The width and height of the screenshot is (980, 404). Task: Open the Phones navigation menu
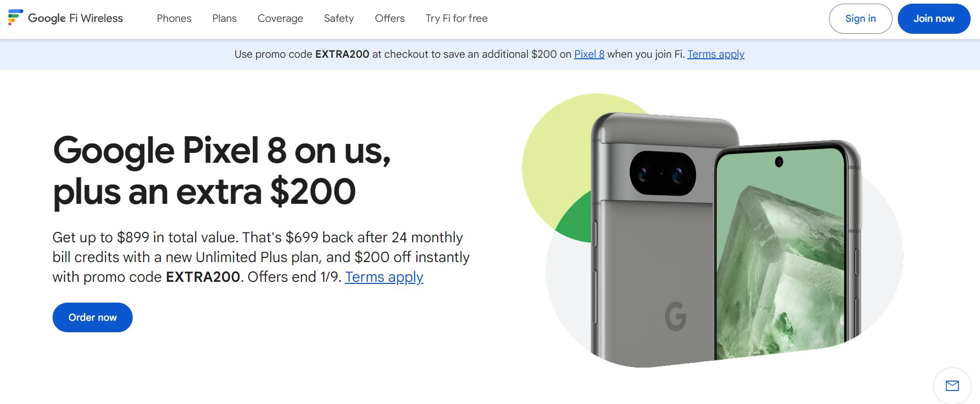click(x=174, y=19)
